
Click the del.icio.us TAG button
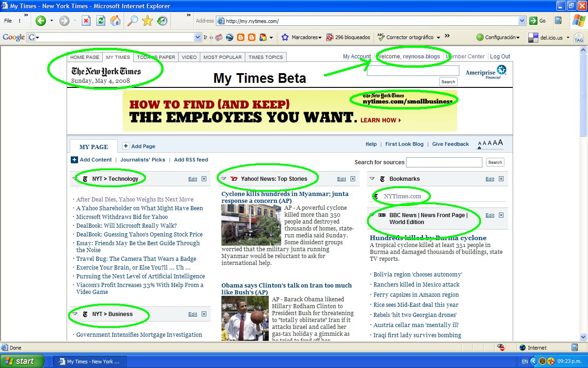578,38
